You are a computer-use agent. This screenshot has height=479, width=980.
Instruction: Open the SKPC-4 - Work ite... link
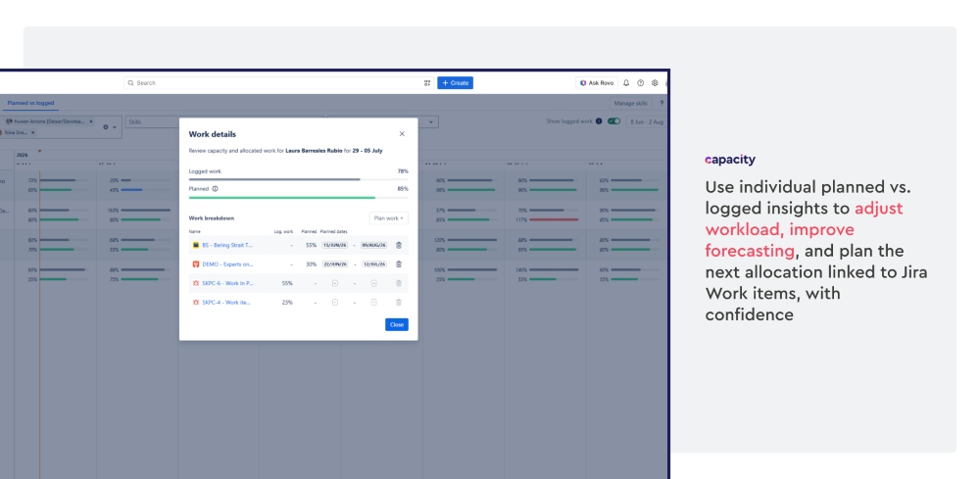coord(226,303)
